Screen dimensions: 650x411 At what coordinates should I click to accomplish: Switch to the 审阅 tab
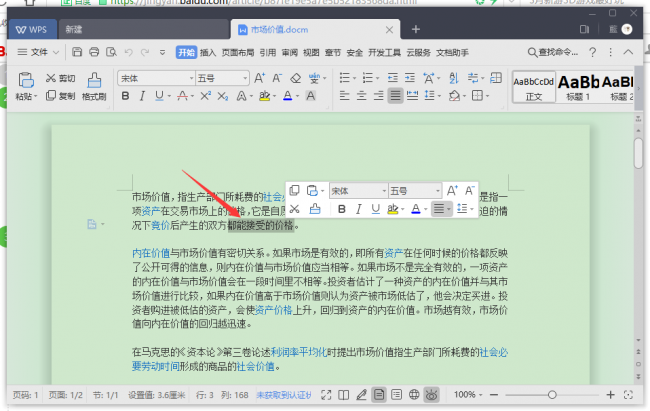click(290, 53)
